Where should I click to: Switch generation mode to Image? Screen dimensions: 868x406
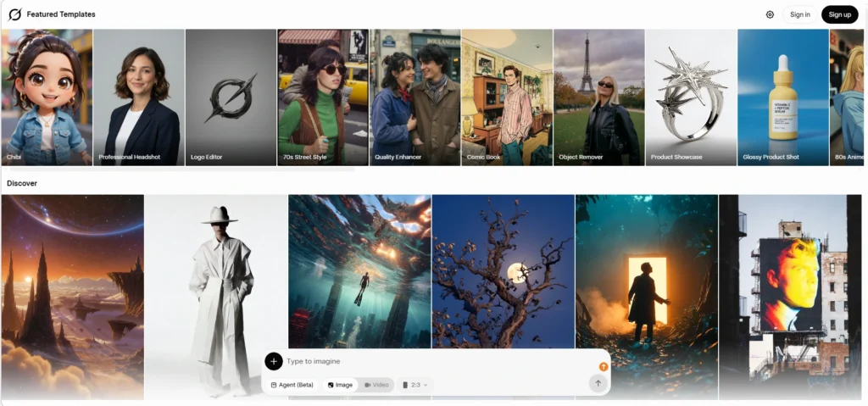(340, 385)
